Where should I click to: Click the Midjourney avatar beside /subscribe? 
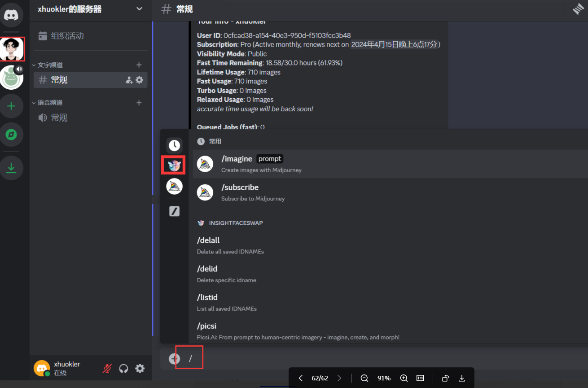pyautogui.click(x=205, y=192)
